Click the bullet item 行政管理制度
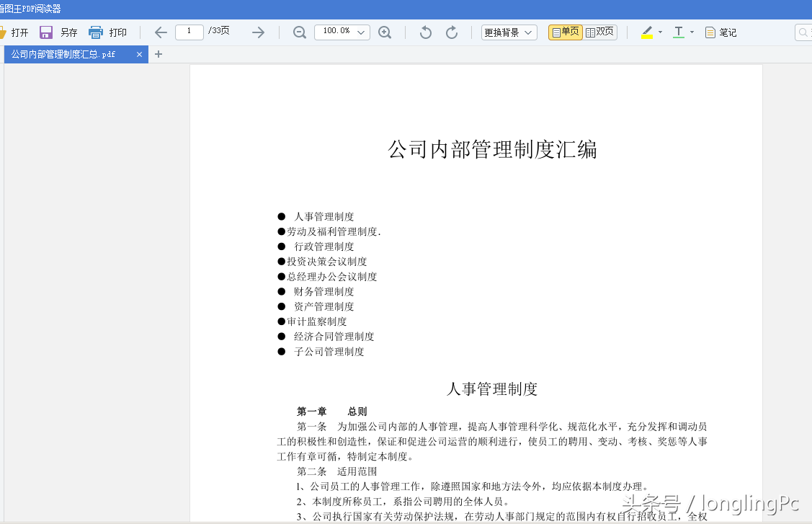The width and height of the screenshot is (812, 524). pos(324,247)
